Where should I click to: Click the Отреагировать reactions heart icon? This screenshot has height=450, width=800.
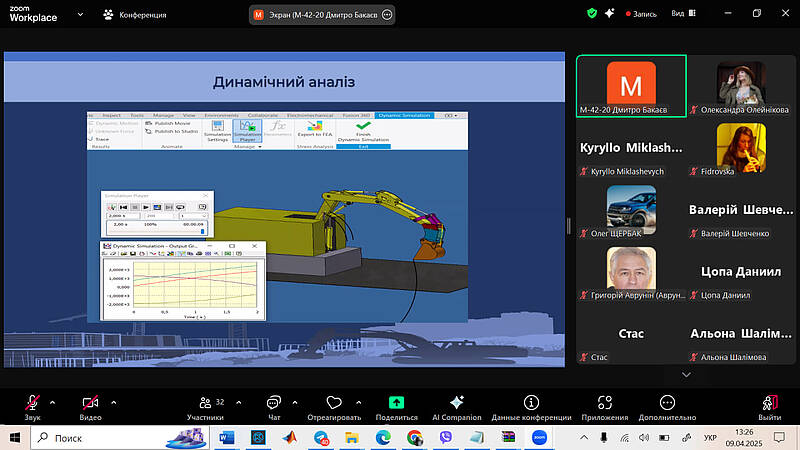coord(335,404)
